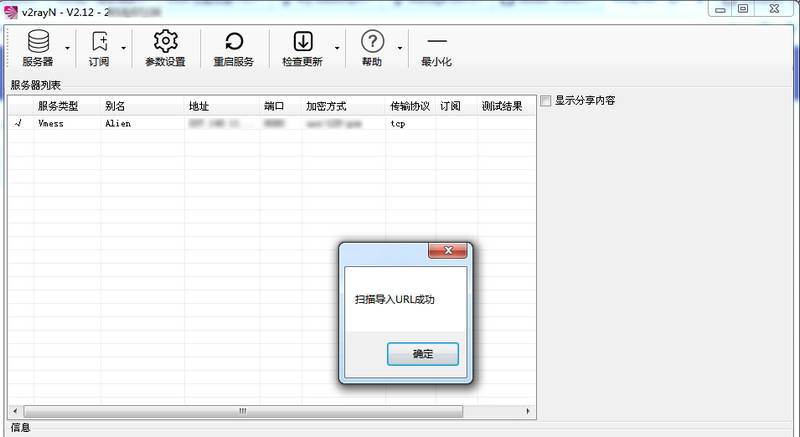This screenshot has height=437, width=800.
Task: Click the 最小化 (Minimize to tray) toolbar icon
Action: click(437, 42)
